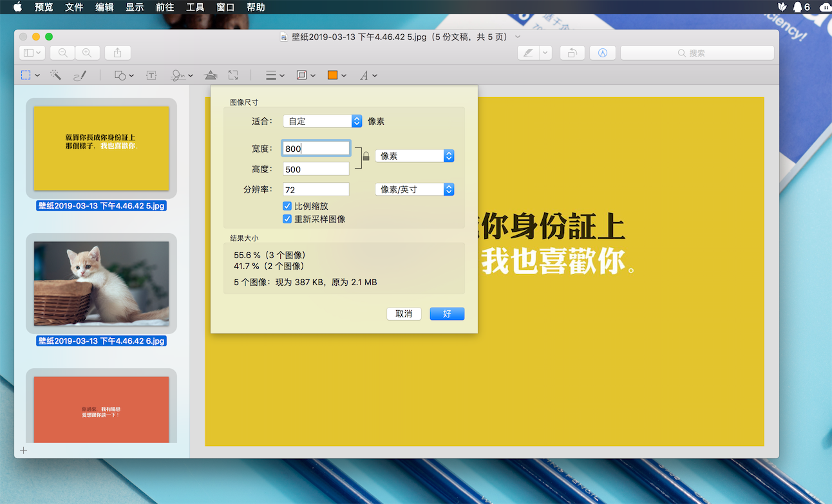
Task: Open the 前往 menu
Action: point(165,7)
